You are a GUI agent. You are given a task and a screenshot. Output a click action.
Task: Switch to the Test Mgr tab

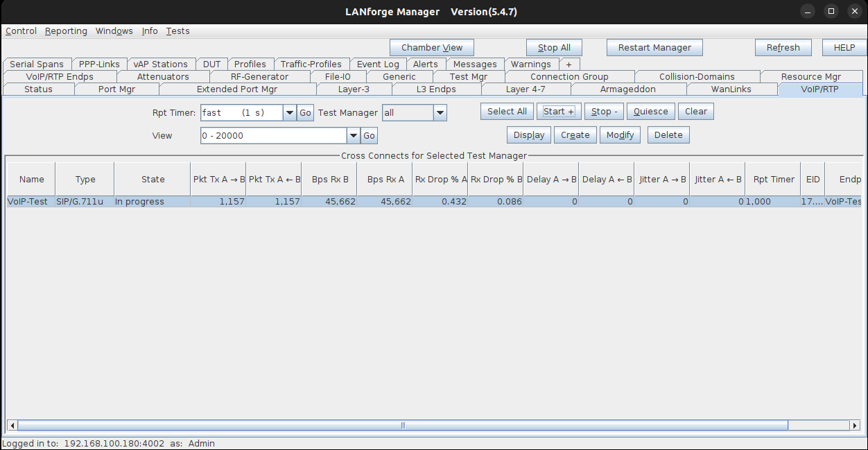[469, 76]
